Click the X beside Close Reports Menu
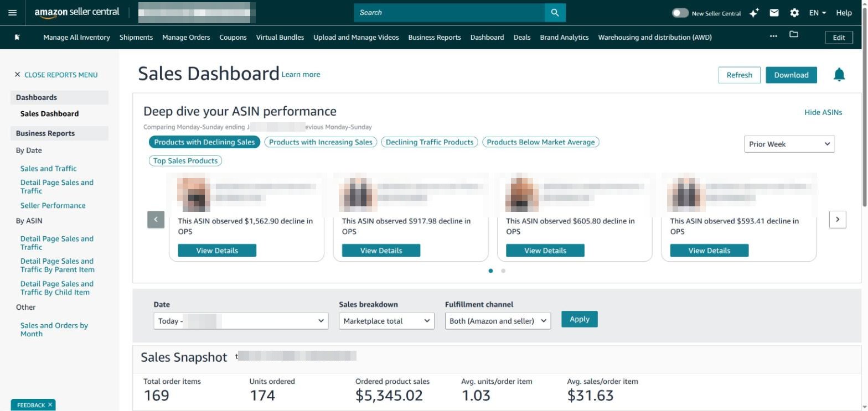868x411 pixels. click(18, 74)
